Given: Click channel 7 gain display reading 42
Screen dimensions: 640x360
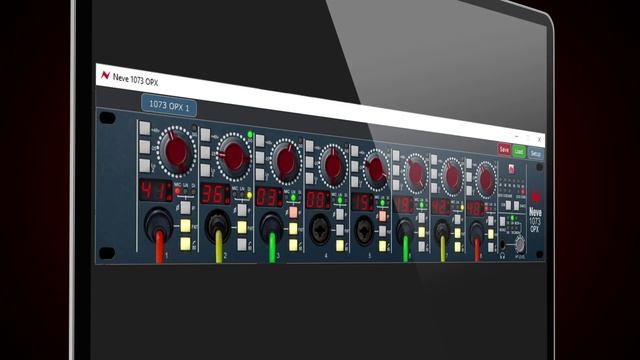Looking at the screenshot, I should click(x=440, y=207).
